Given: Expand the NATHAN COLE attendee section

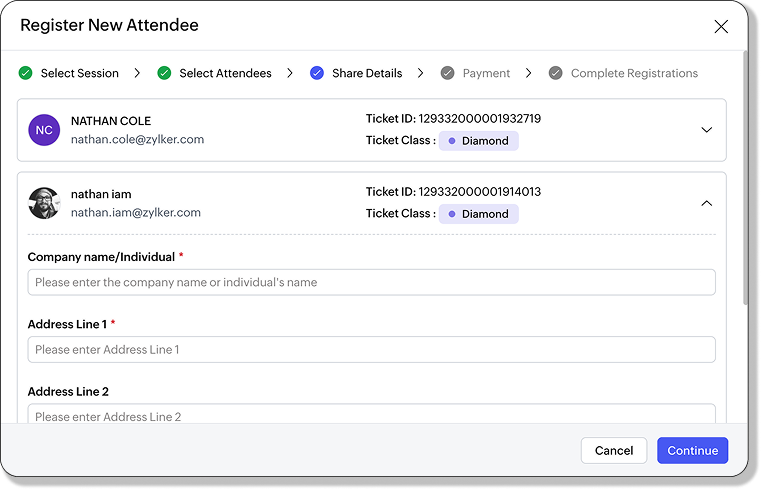Looking at the screenshot, I should tap(706, 130).
